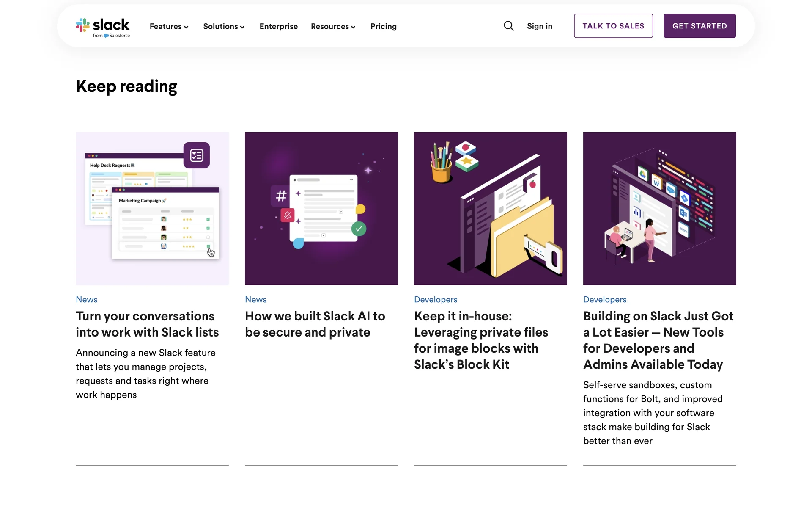Click News category above Slack lists article
The image size is (812, 508).
click(87, 299)
